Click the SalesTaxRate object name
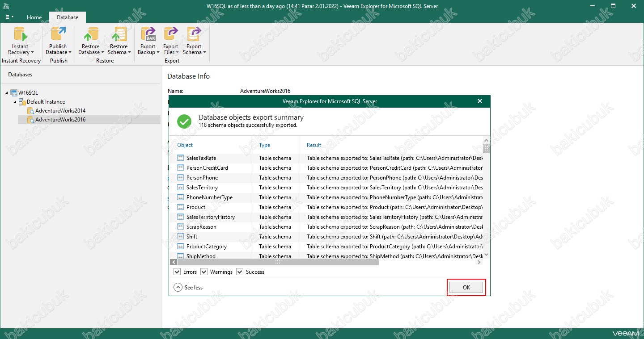Image resolution: width=644 pixels, height=339 pixels. click(x=201, y=158)
